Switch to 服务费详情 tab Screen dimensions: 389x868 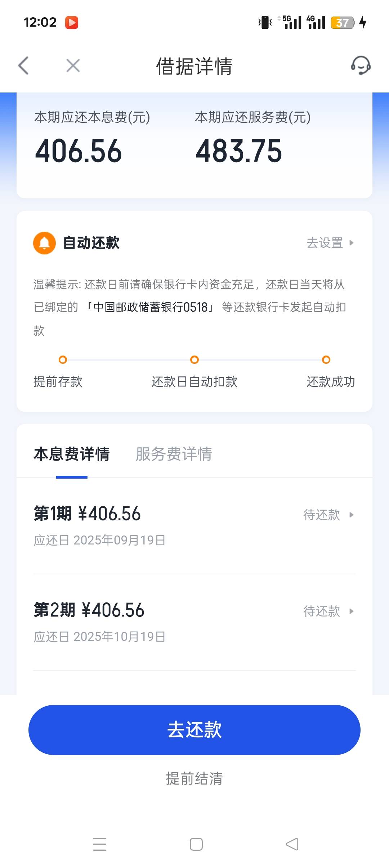(174, 454)
